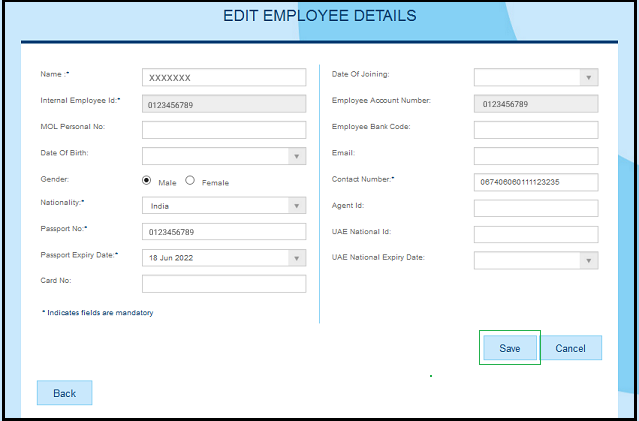This screenshot has width=639, height=421.
Task: Expand the UAE National Expiry Date dropdown
Action: [535, 260]
